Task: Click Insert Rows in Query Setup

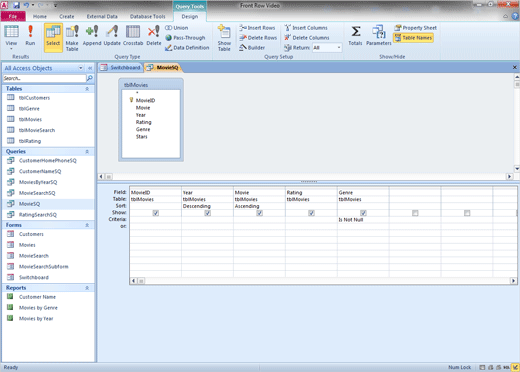Action: pos(257,28)
